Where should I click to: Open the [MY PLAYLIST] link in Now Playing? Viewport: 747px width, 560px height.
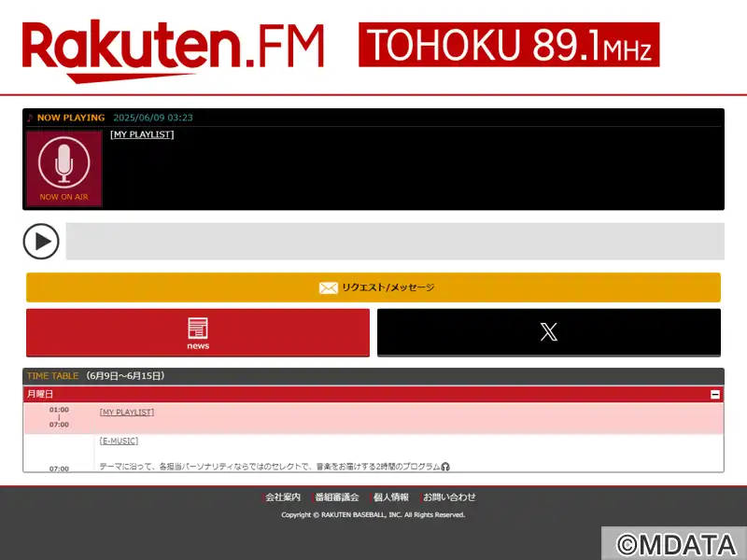142,134
